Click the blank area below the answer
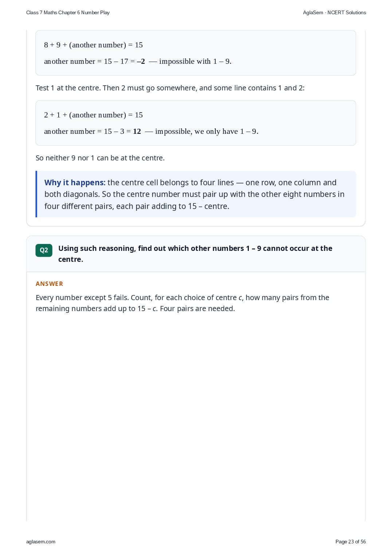 (196, 416)
